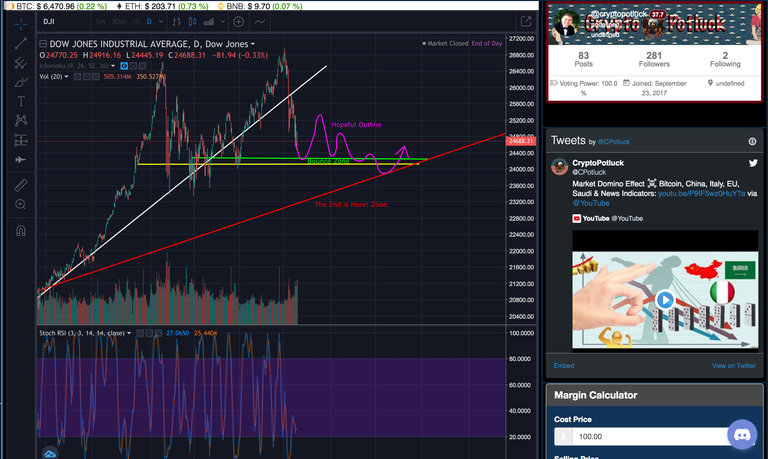Expand the Ichimoku indicator dropdown arrow

113,66
